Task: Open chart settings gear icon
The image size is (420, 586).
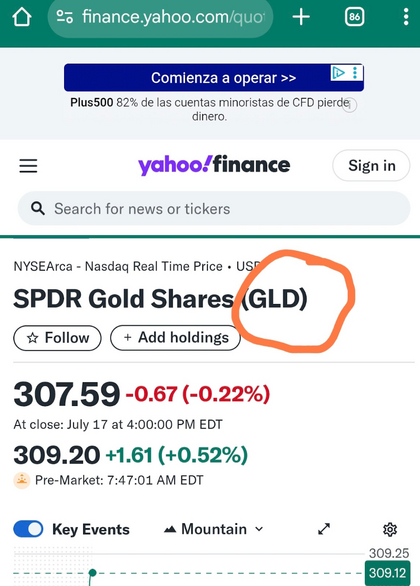Action: click(x=390, y=529)
